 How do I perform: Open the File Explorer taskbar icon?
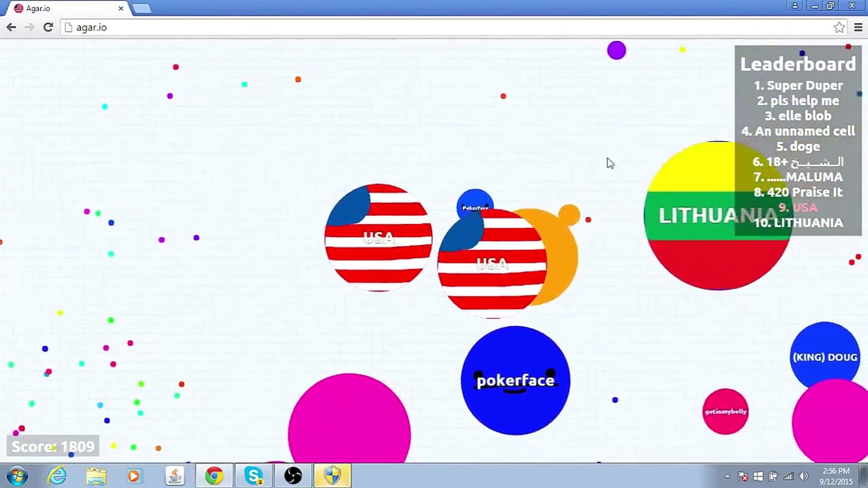(96, 476)
